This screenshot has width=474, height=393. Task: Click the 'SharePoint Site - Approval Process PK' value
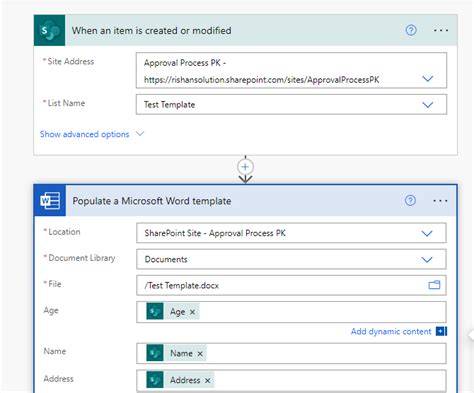point(215,233)
